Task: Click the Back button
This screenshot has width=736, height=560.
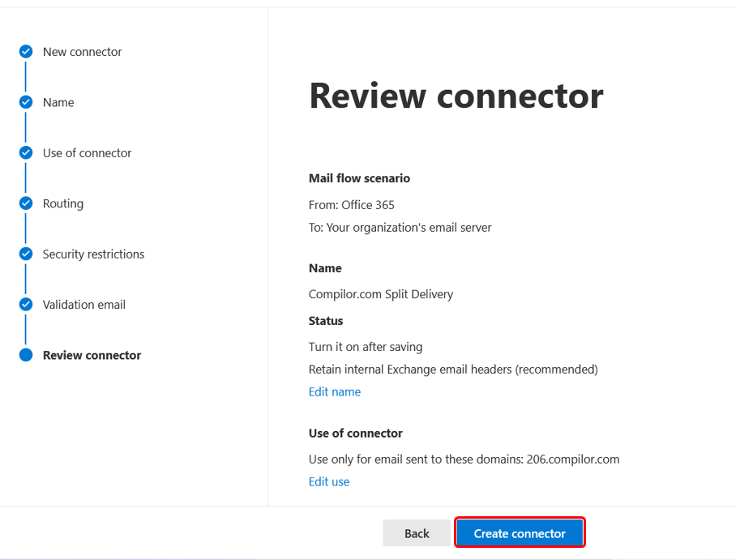Action: click(x=417, y=533)
